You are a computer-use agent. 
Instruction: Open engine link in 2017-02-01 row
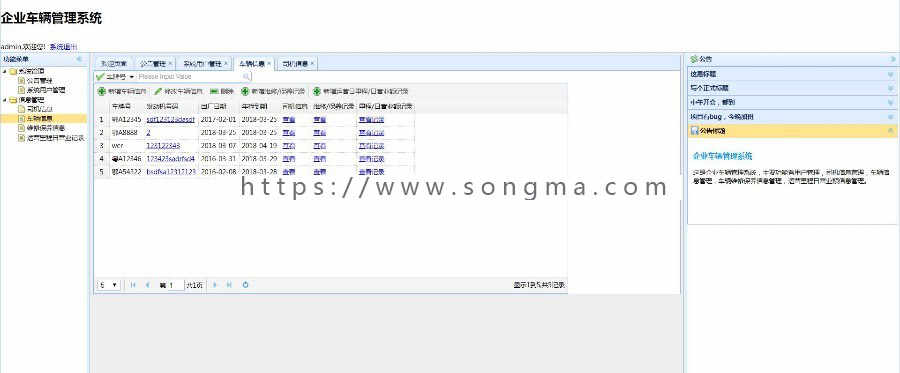point(170,119)
